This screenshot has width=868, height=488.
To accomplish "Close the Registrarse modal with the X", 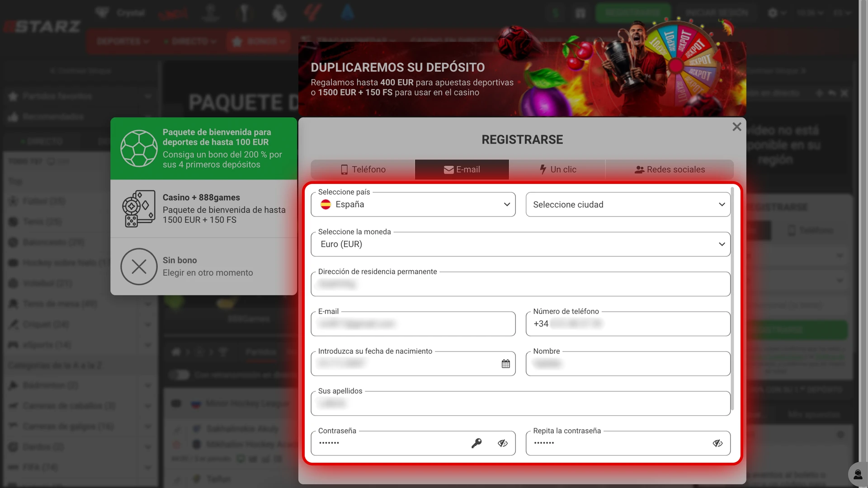I will (x=736, y=127).
